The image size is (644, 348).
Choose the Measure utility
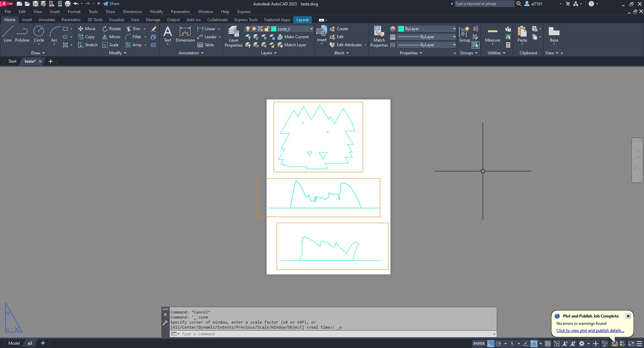point(492,35)
